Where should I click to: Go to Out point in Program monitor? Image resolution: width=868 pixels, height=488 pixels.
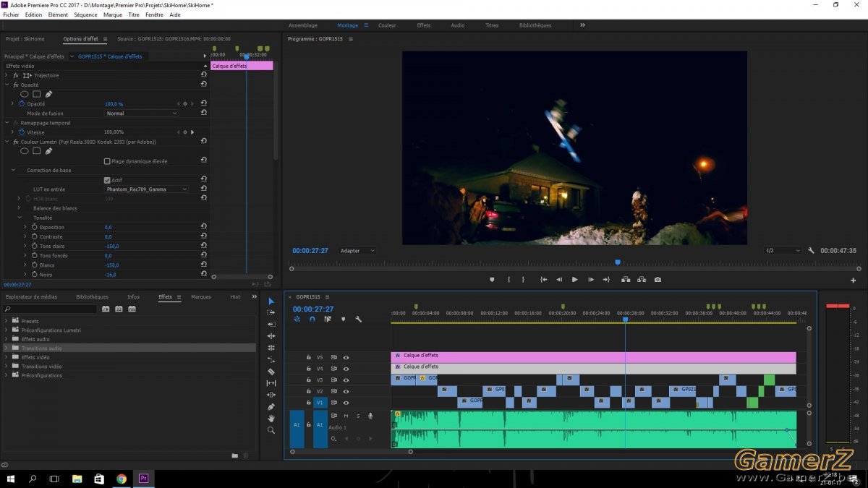coord(606,279)
